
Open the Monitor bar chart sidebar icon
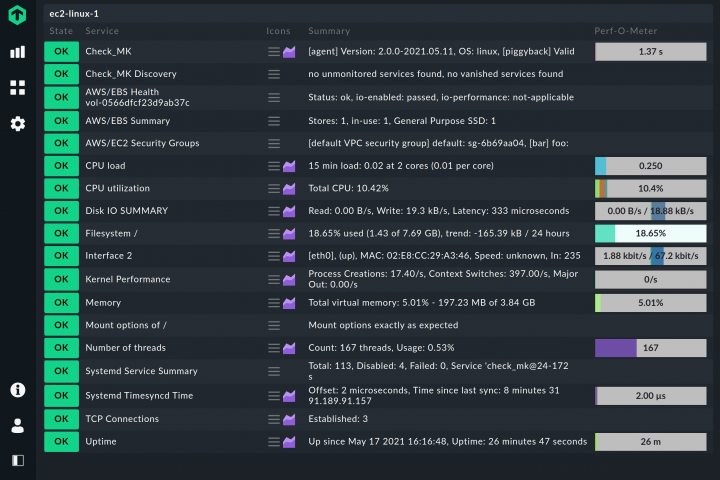pyautogui.click(x=17, y=52)
